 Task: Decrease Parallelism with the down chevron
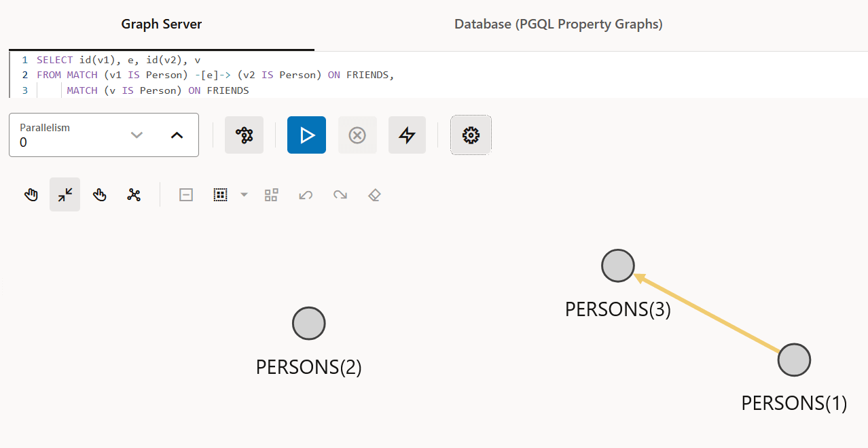(x=137, y=135)
